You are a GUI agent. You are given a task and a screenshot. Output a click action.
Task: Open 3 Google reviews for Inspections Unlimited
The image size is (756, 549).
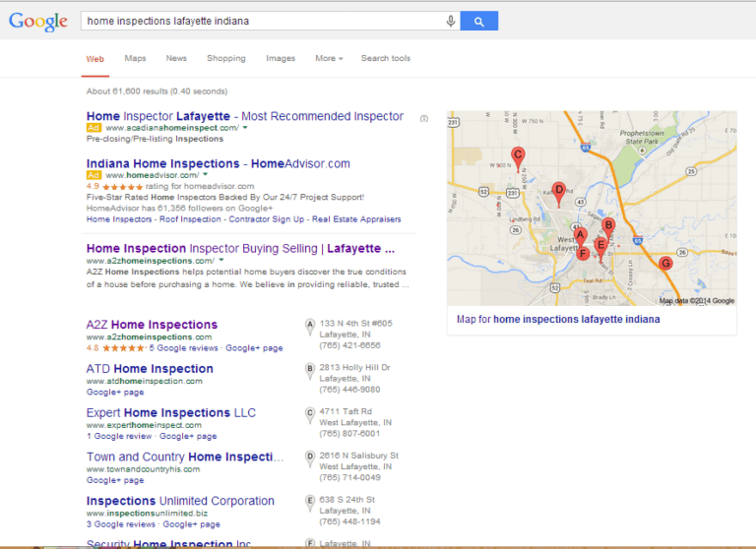click(121, 524)
